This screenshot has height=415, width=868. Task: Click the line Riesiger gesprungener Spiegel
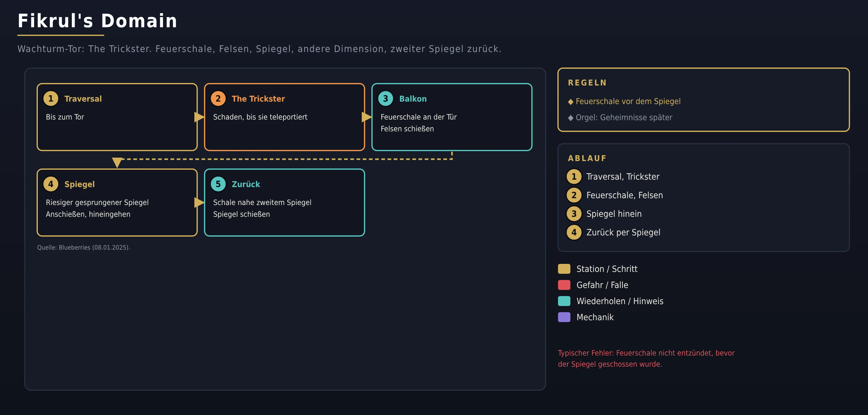click(x=97, y=202)
